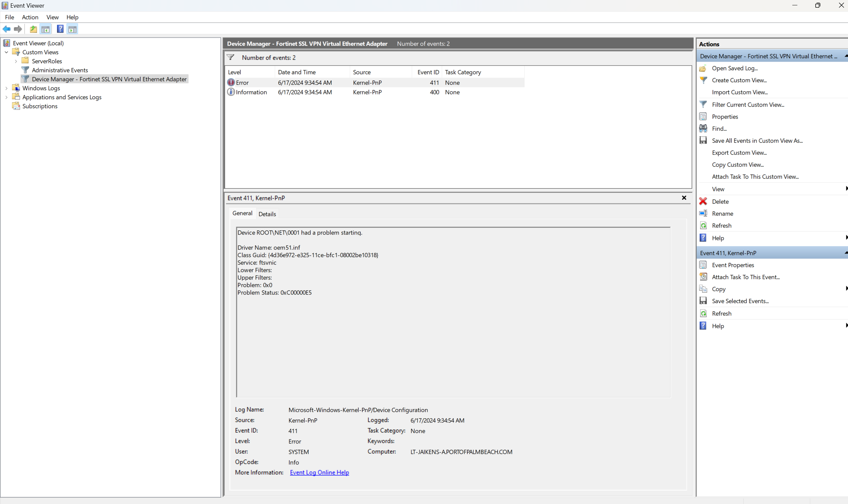Toggle the Action Pane show/hide icon
Screen dimensions: 848x504
point(72,29)
